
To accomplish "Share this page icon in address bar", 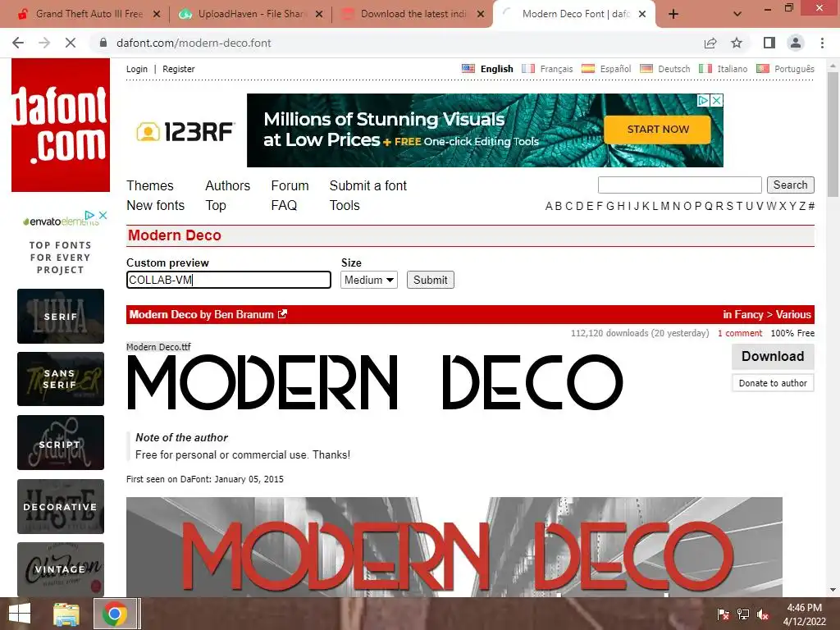I will tap(710, 43).
